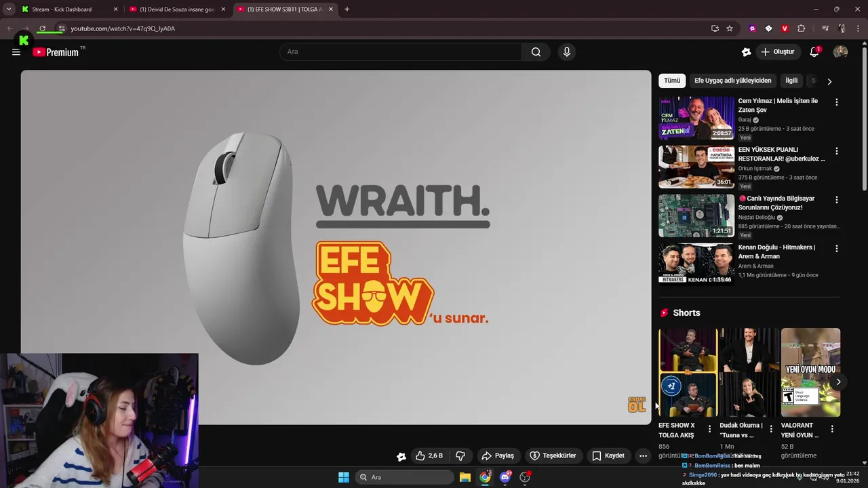Open EFE SHOW X TOLGA AKIŞ short
868x488 pixels.
click(688, 373)
